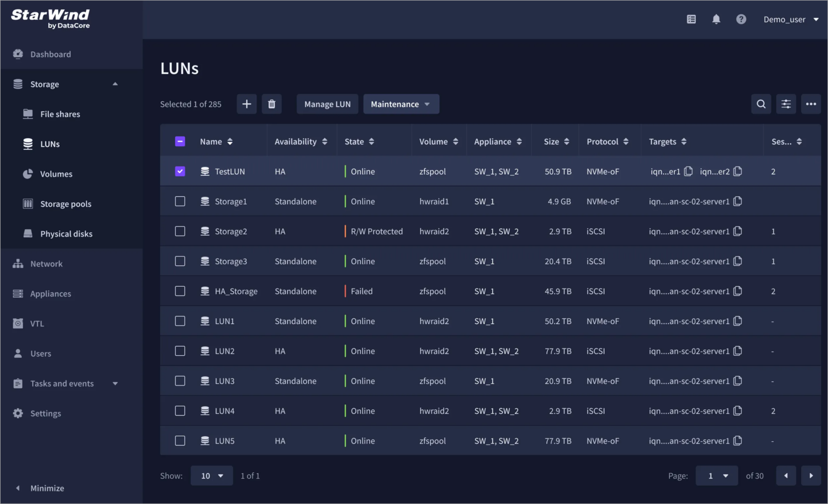Viewport: 828px width, 504px height.
Task: Open the three-dots more options menu
Action: (x=811, y=104)
